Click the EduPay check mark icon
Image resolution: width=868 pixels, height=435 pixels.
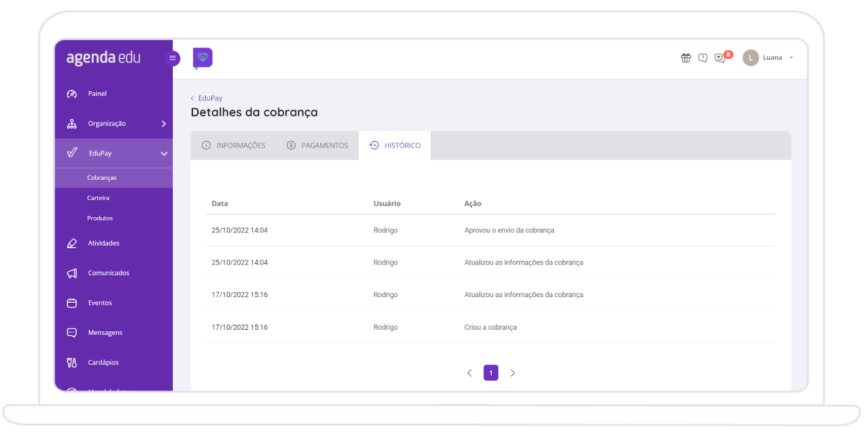(x=72, y=152)
